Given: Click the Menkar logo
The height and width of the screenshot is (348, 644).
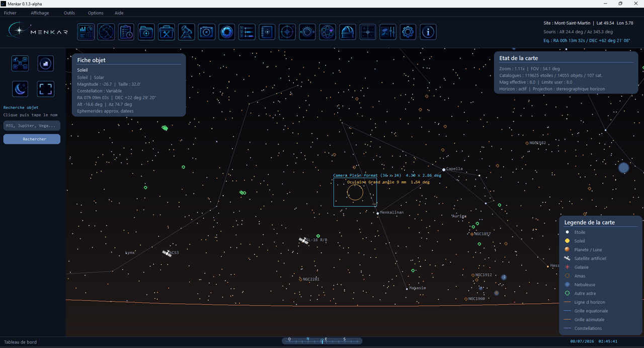Looking at the screenshot, I should tap(38, 31).
